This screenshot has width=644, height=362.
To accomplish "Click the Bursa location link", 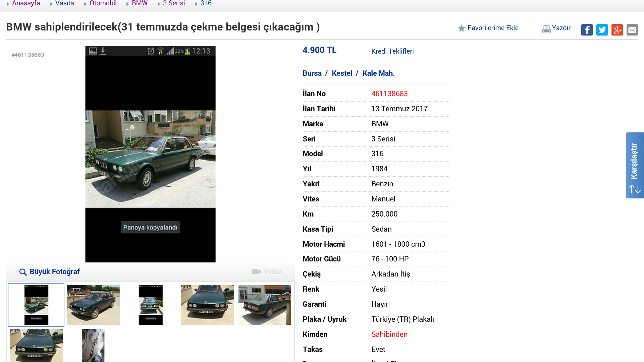I will click(x=312, y=73).
